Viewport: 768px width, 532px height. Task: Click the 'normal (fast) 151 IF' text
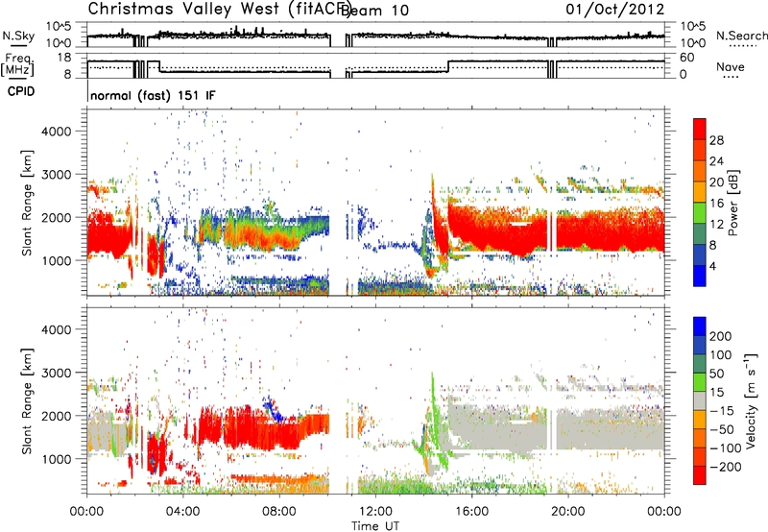point(153,95)
